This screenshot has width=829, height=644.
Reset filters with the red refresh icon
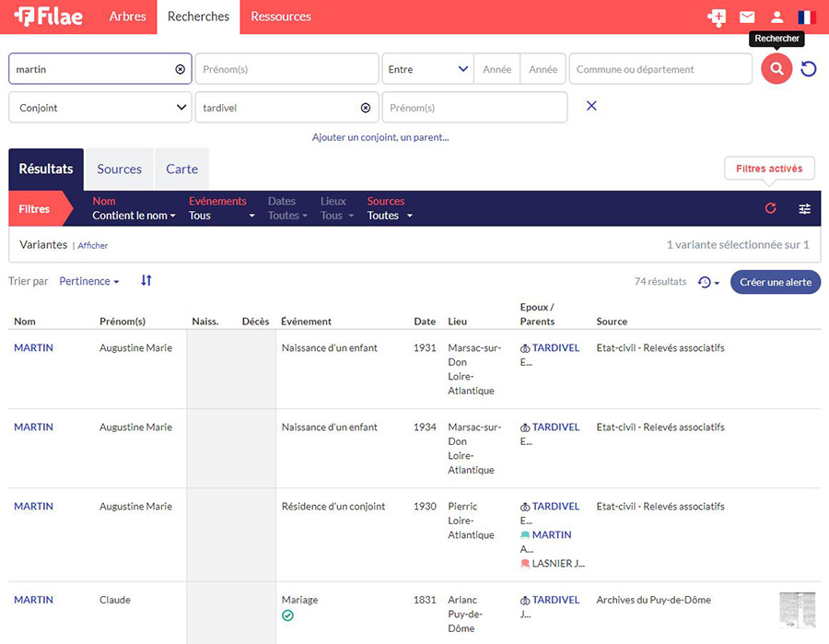771,209
